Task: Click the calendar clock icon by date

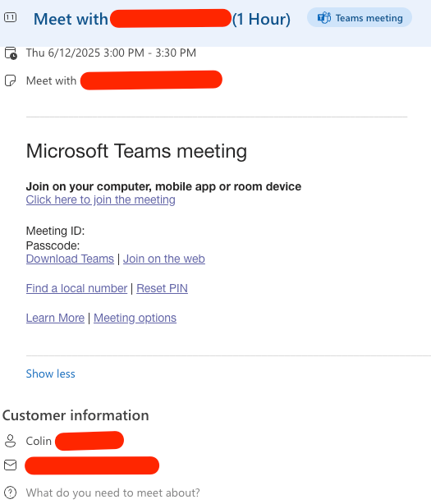Action: 11,53
